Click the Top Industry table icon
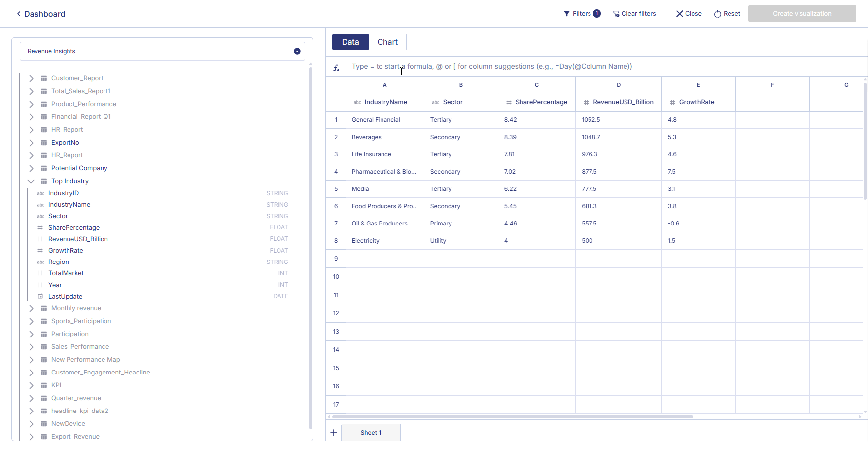The height and width of the screenshot is (449, 868). (44, 181)
